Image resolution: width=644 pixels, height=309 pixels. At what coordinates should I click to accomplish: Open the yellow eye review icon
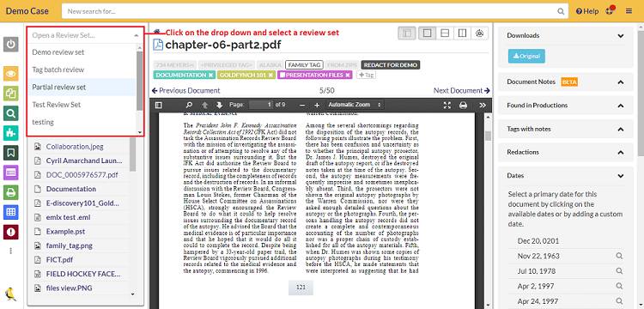coord(11,74)
